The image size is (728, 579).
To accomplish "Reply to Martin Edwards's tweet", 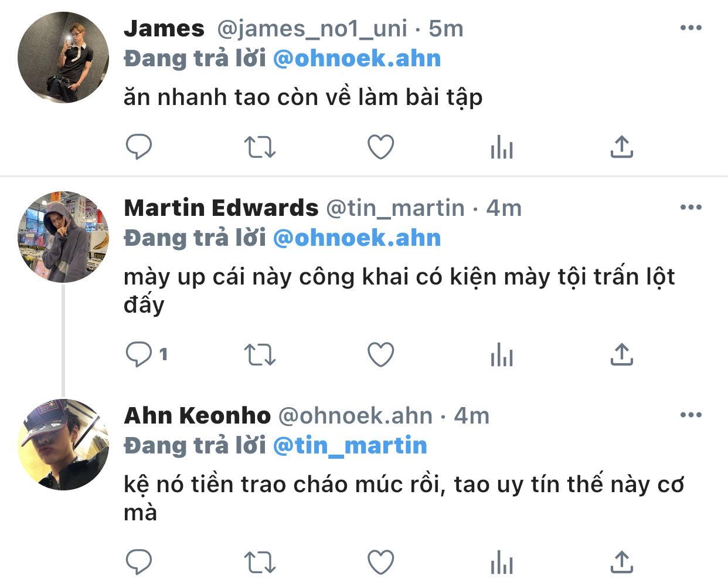I will pyautogui.click(x=139, y=354).
